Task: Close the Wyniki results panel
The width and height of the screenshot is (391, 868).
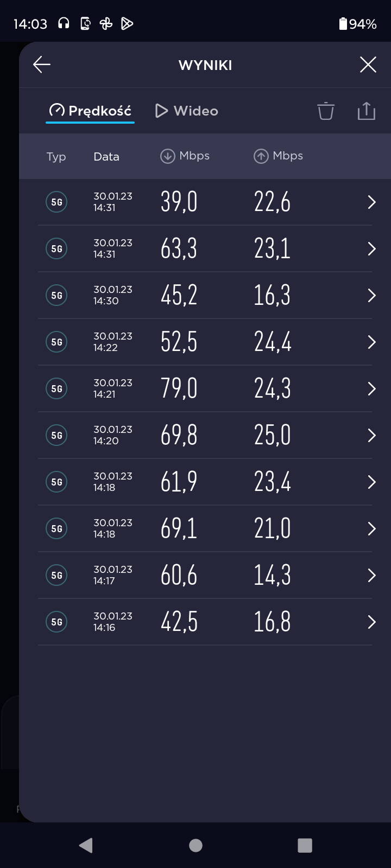Action: 368,65
